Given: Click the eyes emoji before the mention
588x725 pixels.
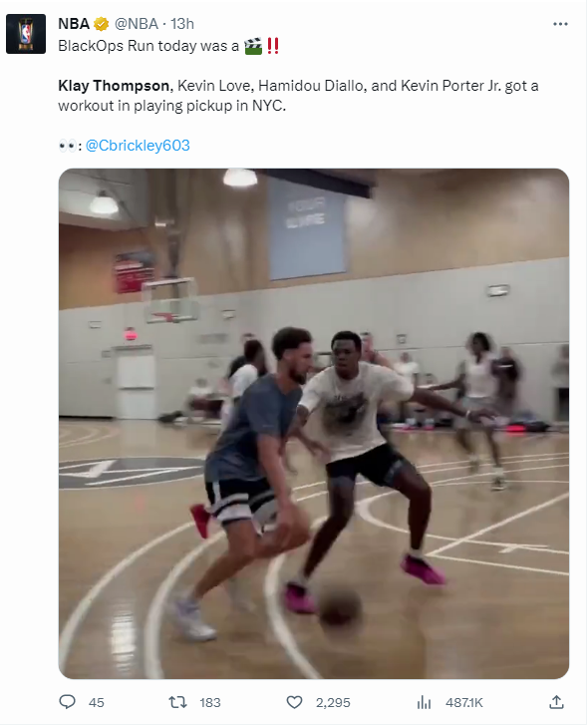Looking at the screenshot, I should [68, 146].
